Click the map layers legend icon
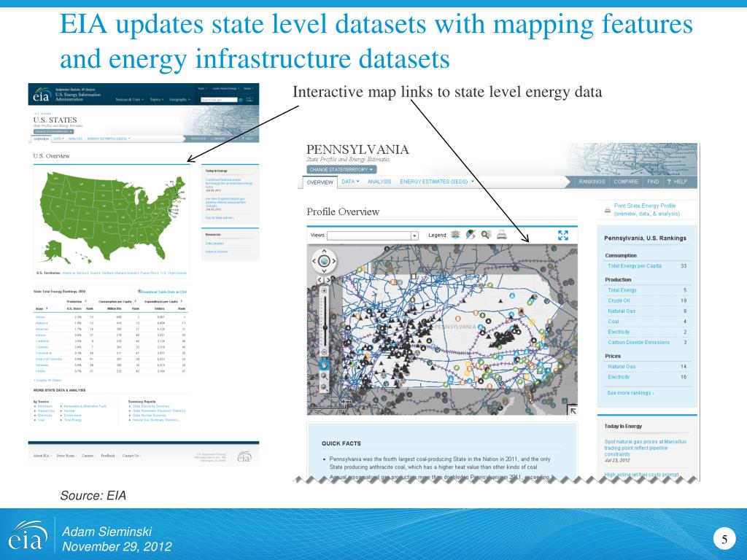Image resolution: width=747 pixels, height=560 pixels. [x=456, y=234]
